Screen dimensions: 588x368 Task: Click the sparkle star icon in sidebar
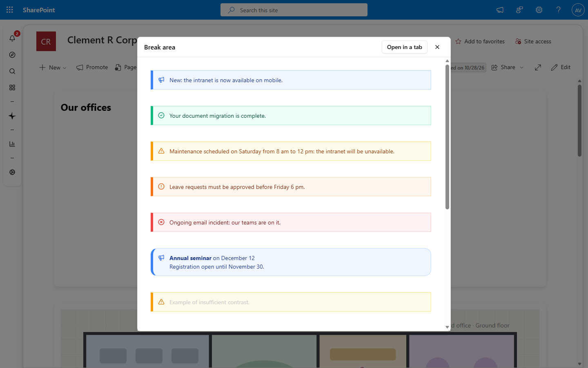12,116
